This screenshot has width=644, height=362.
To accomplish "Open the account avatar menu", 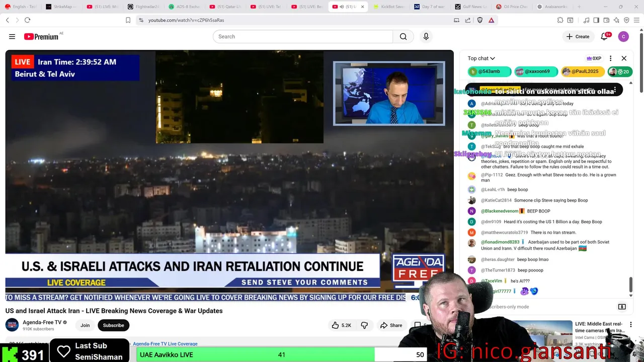I will point(623,37).
